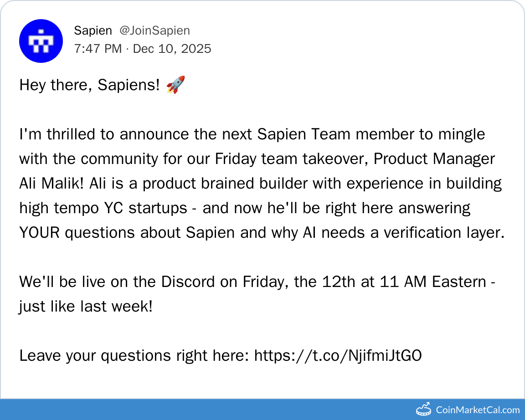Visit the CoinMarketCal.com watermark text
The image size is (525, 420).
[x=478, y=410]
